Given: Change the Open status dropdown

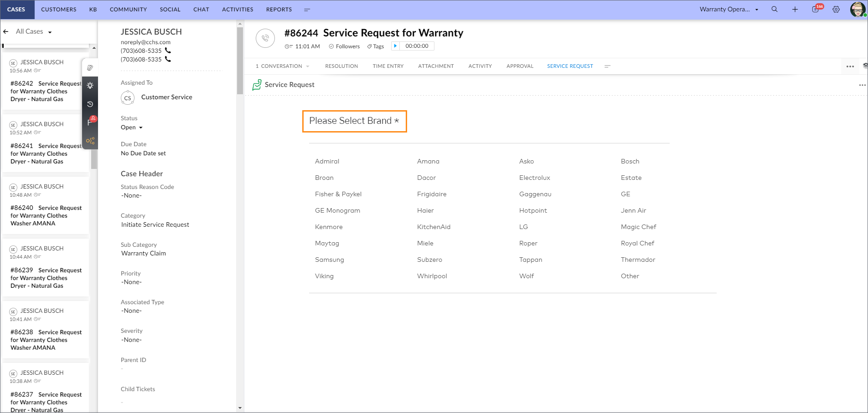Looking at the screenshot, I should [132, 127].
